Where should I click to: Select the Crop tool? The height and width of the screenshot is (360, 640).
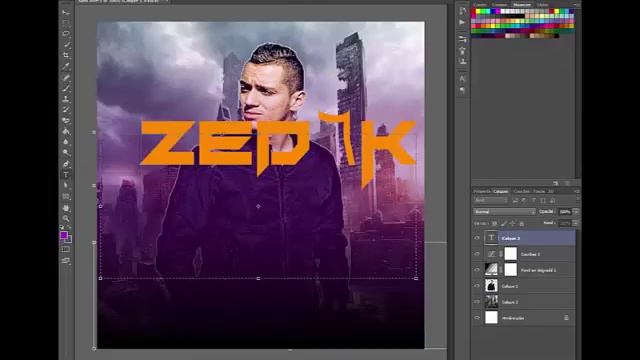pos(66,55)
